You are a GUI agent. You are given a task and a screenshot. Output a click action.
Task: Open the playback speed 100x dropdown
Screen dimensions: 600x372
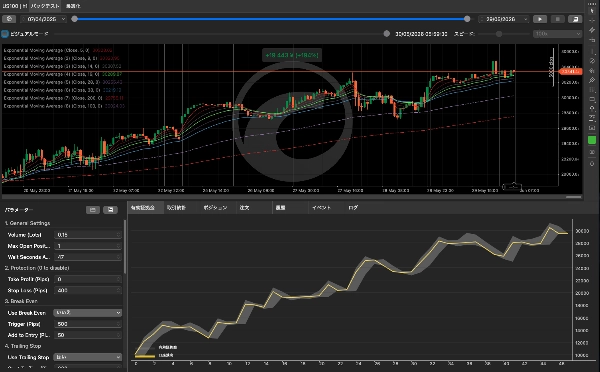tap(557, 34)
